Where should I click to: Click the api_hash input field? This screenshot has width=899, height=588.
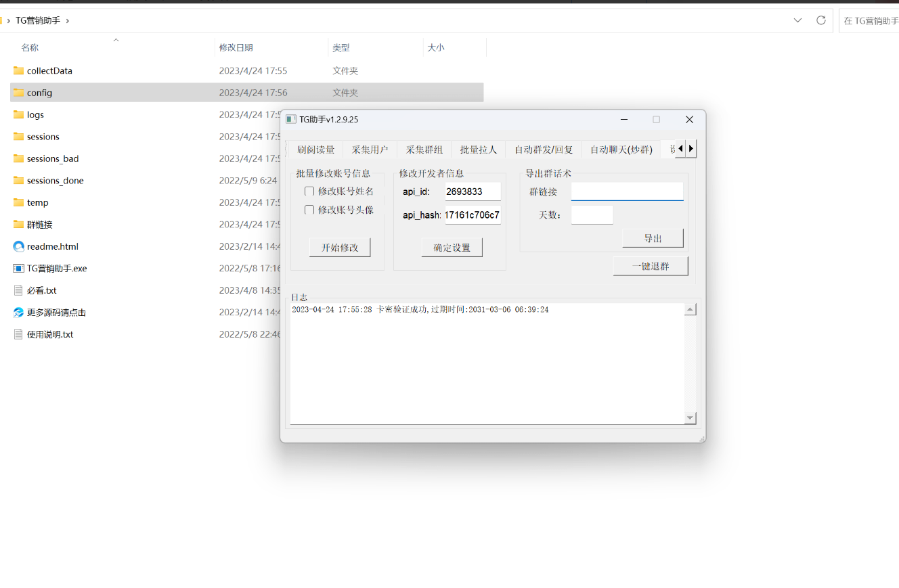click(x=473, y=215)
